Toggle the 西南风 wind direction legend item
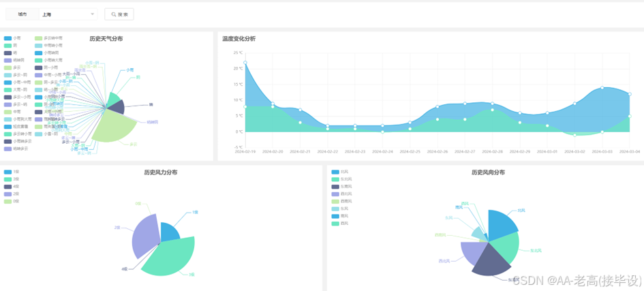 [x=341, y=201]
